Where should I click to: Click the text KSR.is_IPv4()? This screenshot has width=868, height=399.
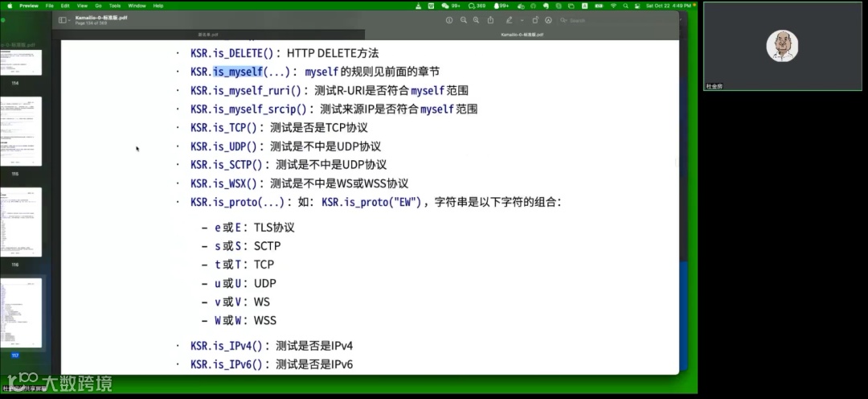[227, 347]
